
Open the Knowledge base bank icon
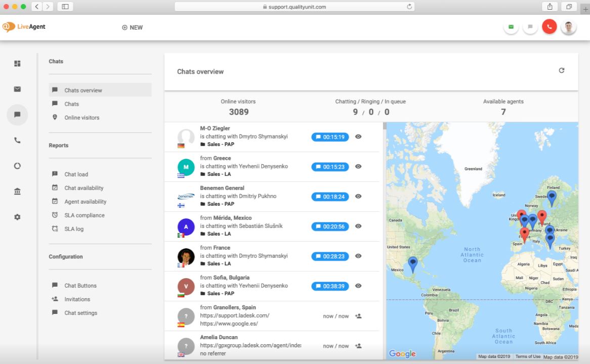tap(17, 192)
